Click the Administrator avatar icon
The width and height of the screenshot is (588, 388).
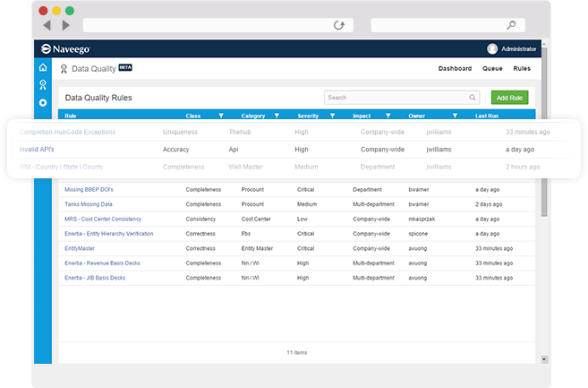point(492,48)
